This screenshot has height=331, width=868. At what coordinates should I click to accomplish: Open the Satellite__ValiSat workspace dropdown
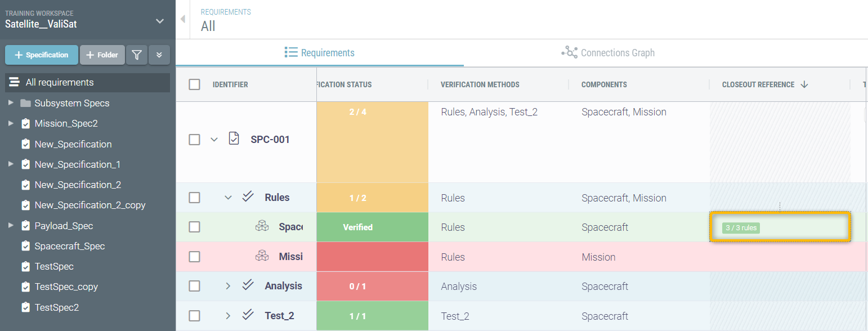[x=160, y=21]
